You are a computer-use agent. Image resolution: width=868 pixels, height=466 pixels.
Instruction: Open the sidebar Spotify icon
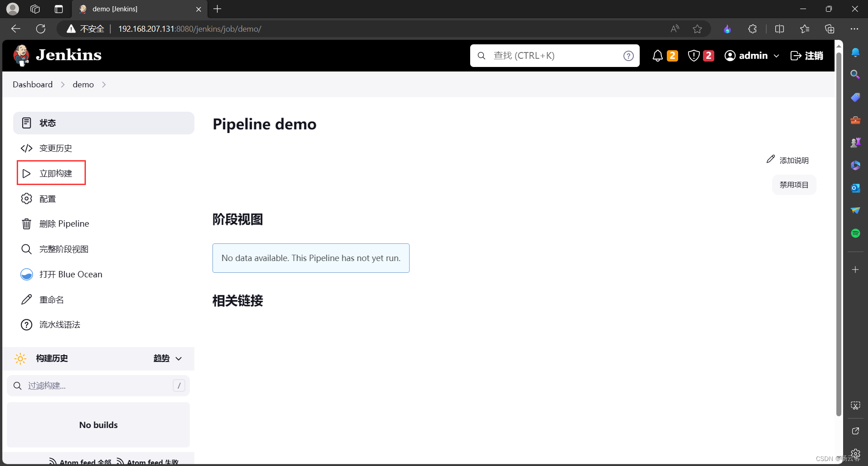pyautogui.click(x=855, y=233)
